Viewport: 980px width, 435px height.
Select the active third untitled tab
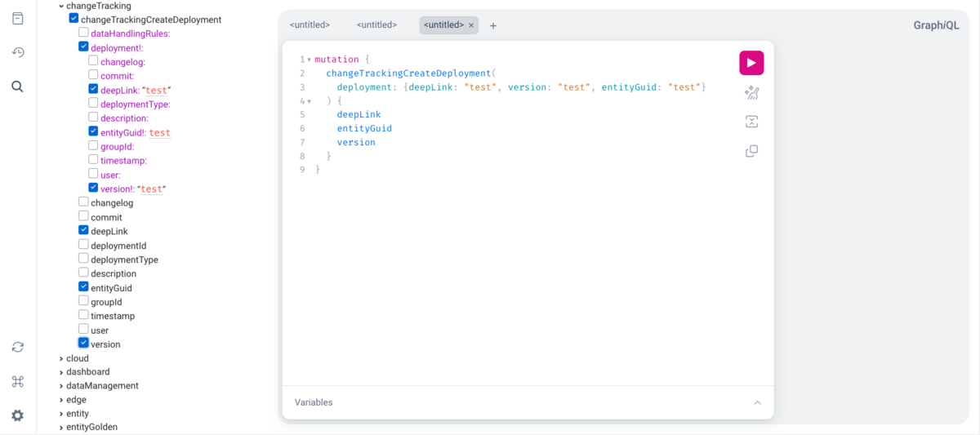(443, 25)
